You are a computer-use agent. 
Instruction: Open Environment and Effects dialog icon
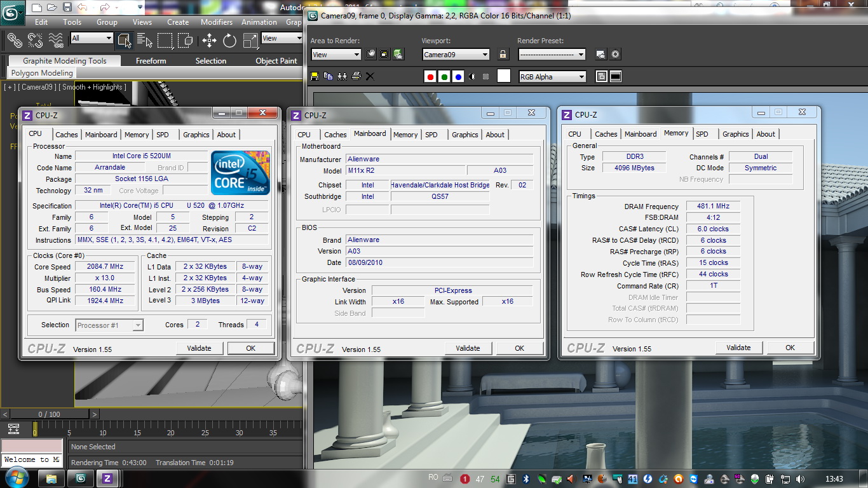pyautogui.click(x=615, y=55)
